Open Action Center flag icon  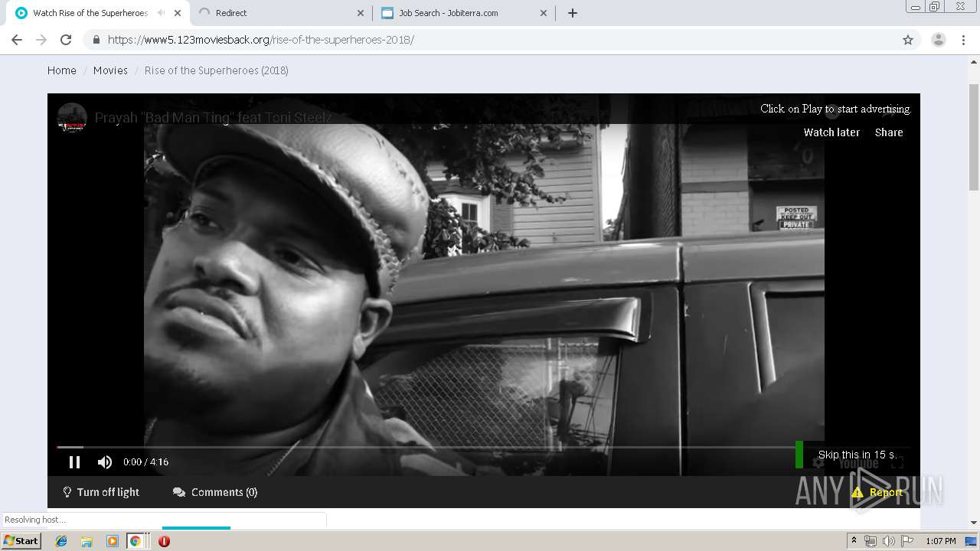pos(906,541)
